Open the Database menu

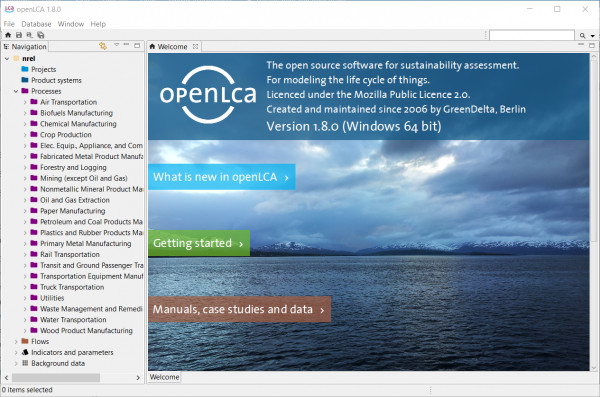[36, 24]
